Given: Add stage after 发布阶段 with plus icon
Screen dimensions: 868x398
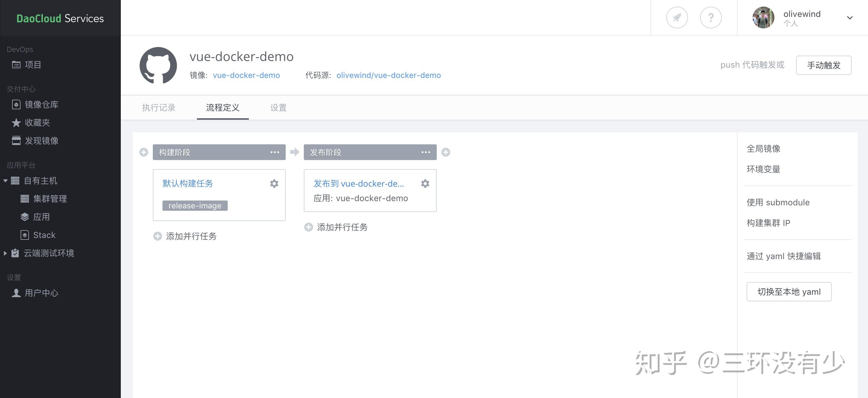Looking at the screenshot, I should click(x=446, y=152).
